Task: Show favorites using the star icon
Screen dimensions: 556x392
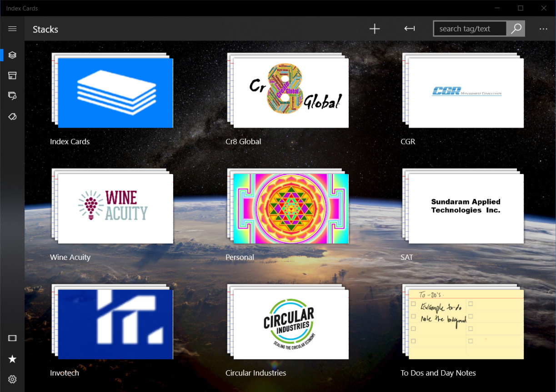Action: tap(12, 359)
